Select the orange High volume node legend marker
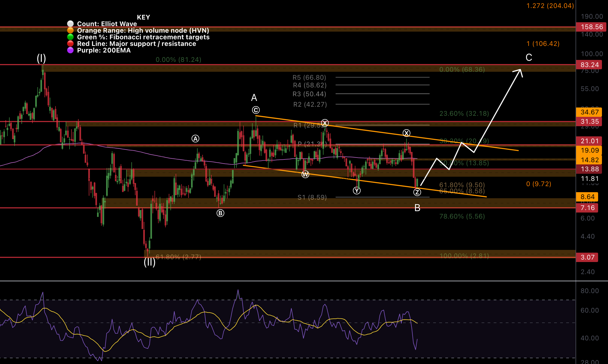Screen dimensions: 608x364 click(x=70, y=31)
